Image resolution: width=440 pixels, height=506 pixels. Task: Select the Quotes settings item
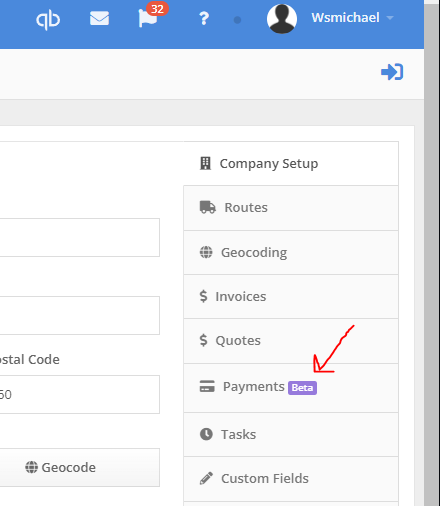point(291,341)
